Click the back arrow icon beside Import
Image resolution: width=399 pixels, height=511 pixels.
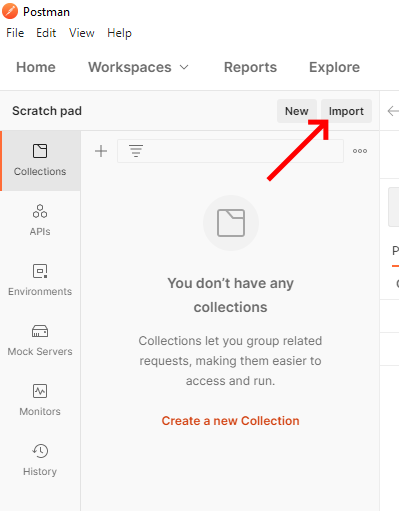pyautogui.click(x=393, y=111)
